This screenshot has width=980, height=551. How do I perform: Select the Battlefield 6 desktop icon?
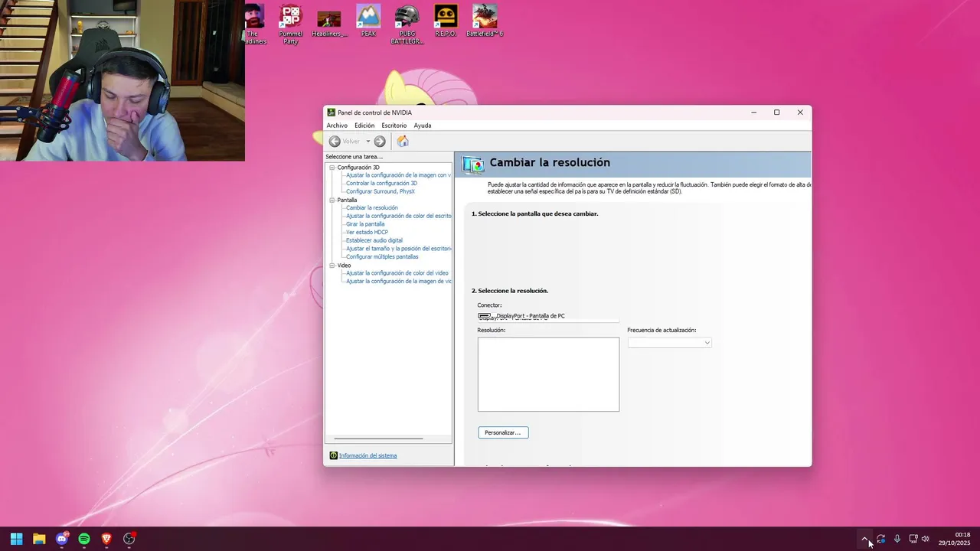coord(485,21)
